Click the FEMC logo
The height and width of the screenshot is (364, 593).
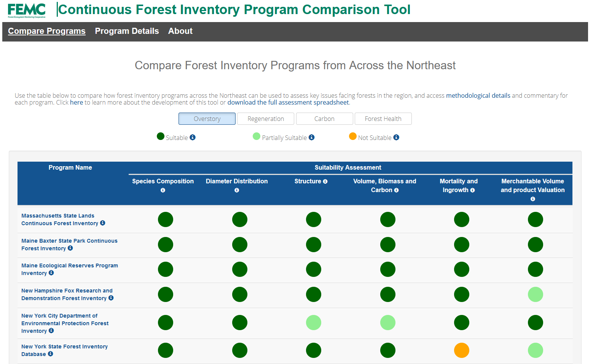(26, 10)
